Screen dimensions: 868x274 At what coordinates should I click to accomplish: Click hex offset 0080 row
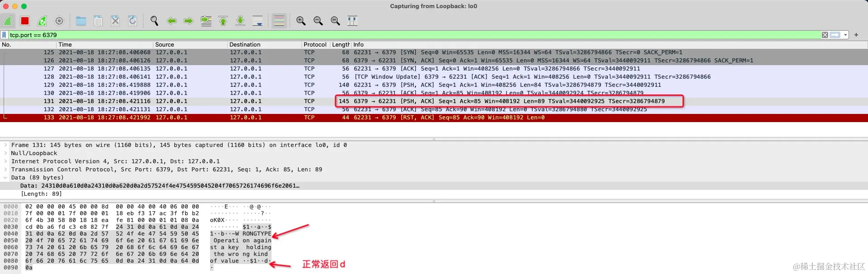11,261
